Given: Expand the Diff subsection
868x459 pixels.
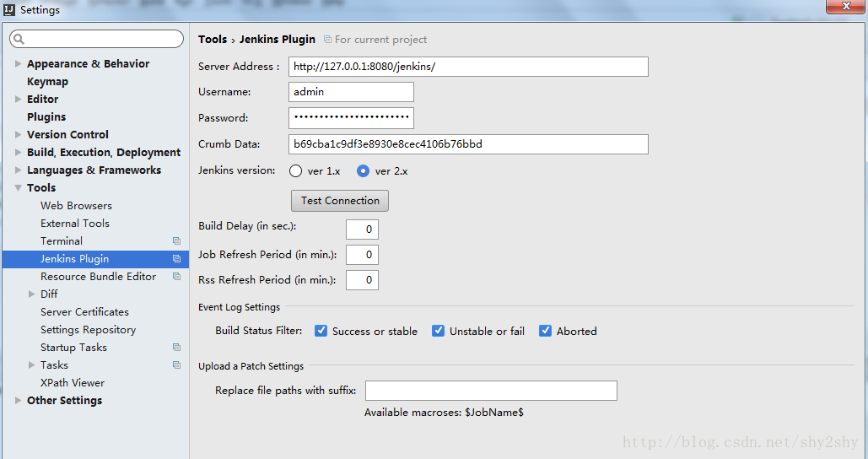Looking at the screenshot, I should 31,294.
